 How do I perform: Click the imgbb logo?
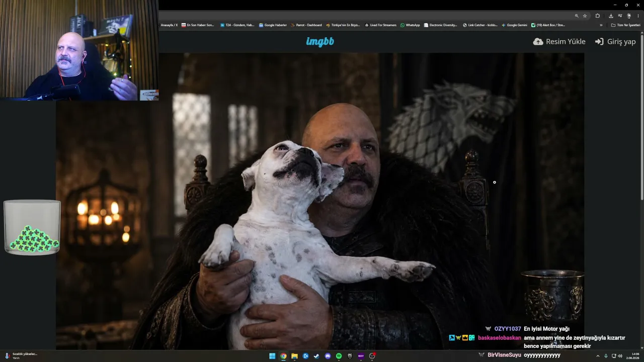tap(320, 42)
